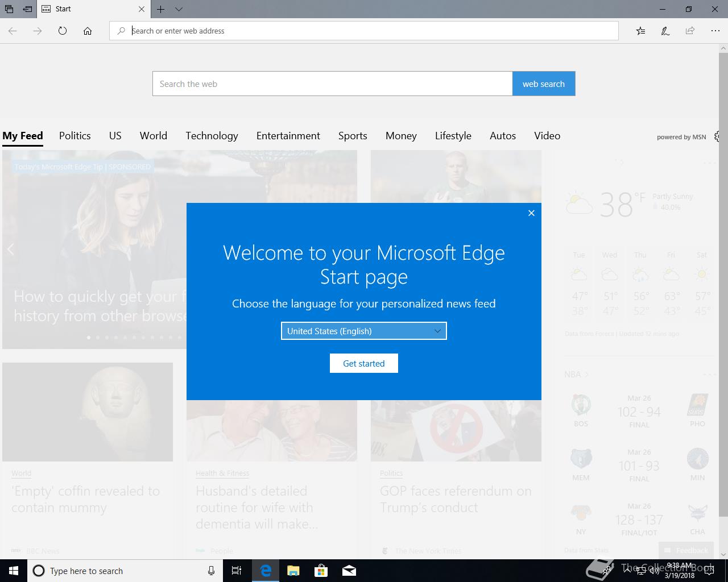Image resolution: width=728 pixels, height=582 pixels.
Task: Click the Health & Fitness category label
Action: 222,473
